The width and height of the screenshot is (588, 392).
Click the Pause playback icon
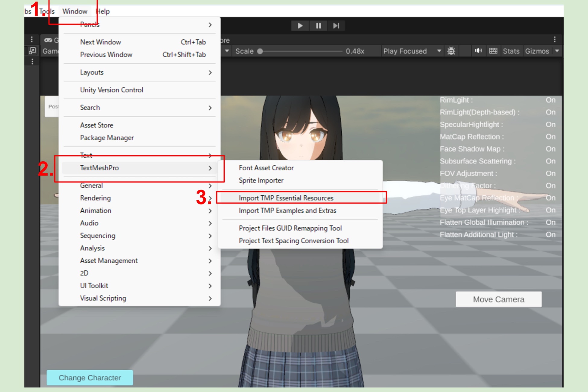318,26
